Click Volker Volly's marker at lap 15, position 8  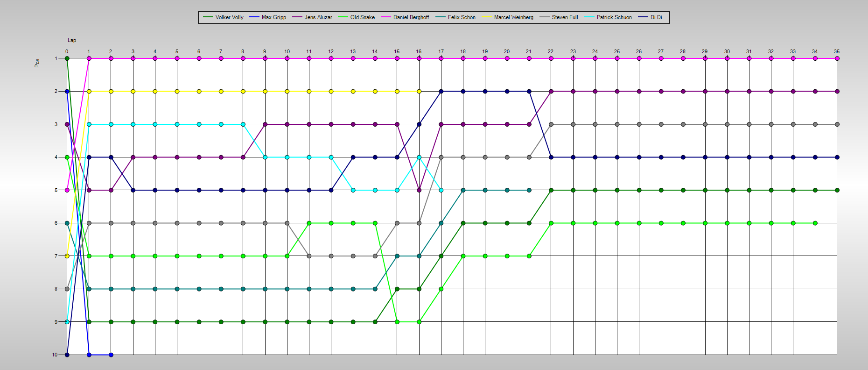tap(397, 289)
